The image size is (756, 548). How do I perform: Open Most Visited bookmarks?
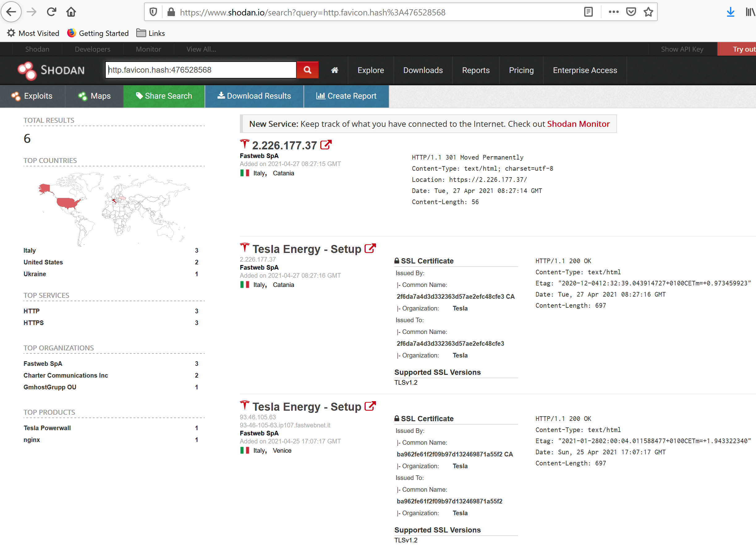33,33
